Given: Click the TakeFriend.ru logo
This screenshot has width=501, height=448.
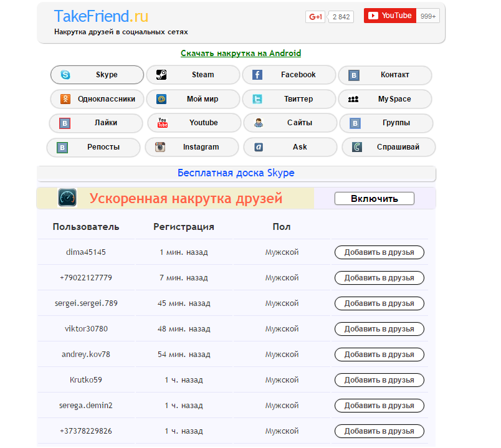Looking at the screenshot, I should [x=101, y=16].
